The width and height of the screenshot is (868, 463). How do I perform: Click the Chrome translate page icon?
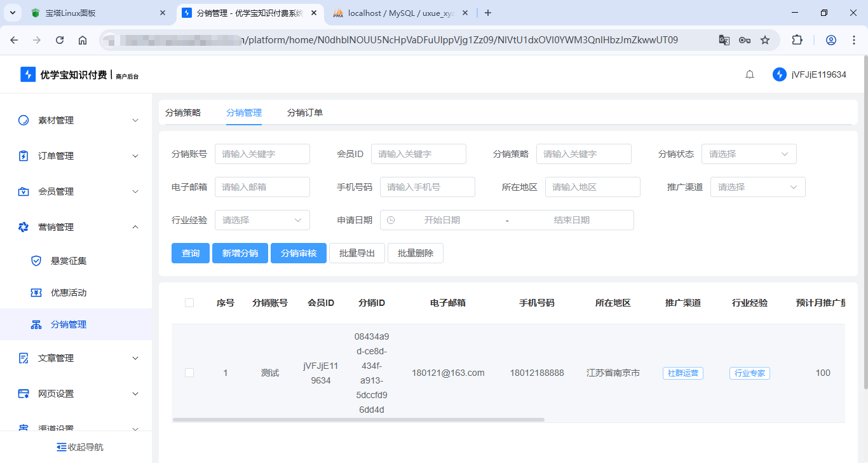tap(724, 40)
